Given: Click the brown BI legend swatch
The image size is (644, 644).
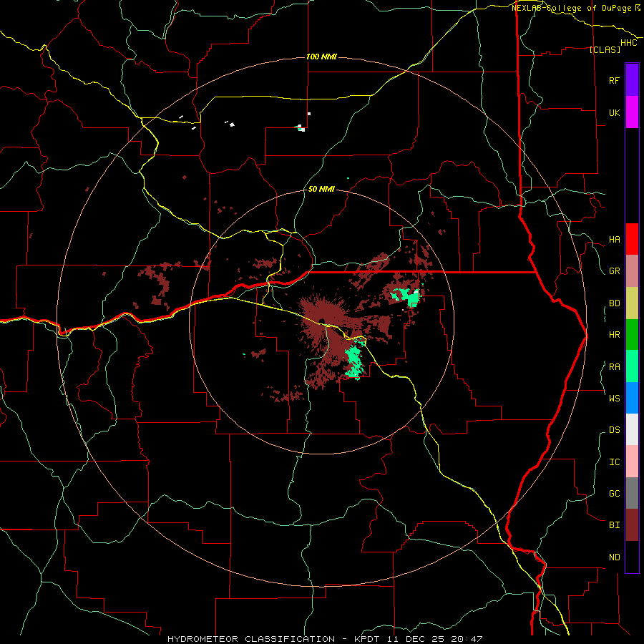Looking at the screenshot, I should coord(632,525).
